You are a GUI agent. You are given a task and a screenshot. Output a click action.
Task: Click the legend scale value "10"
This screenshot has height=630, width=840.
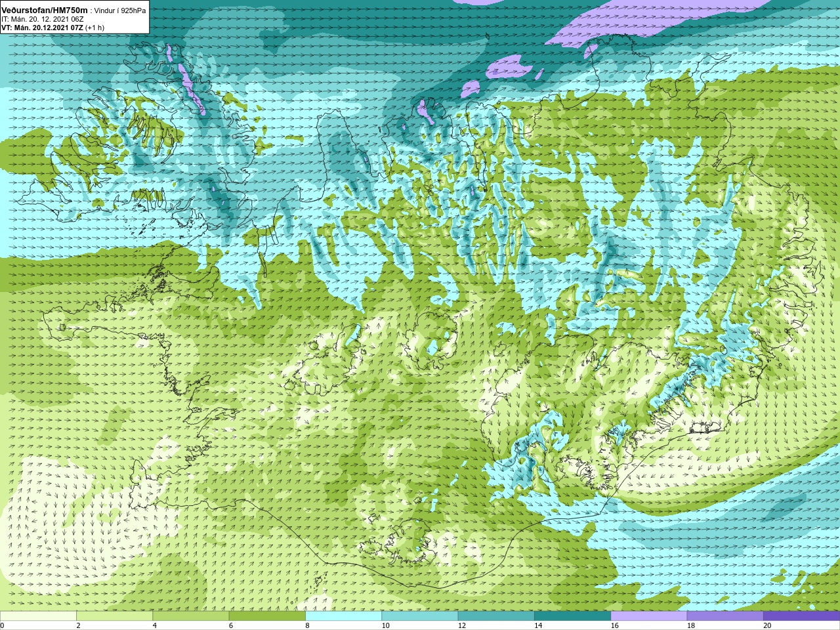point(386,625)
